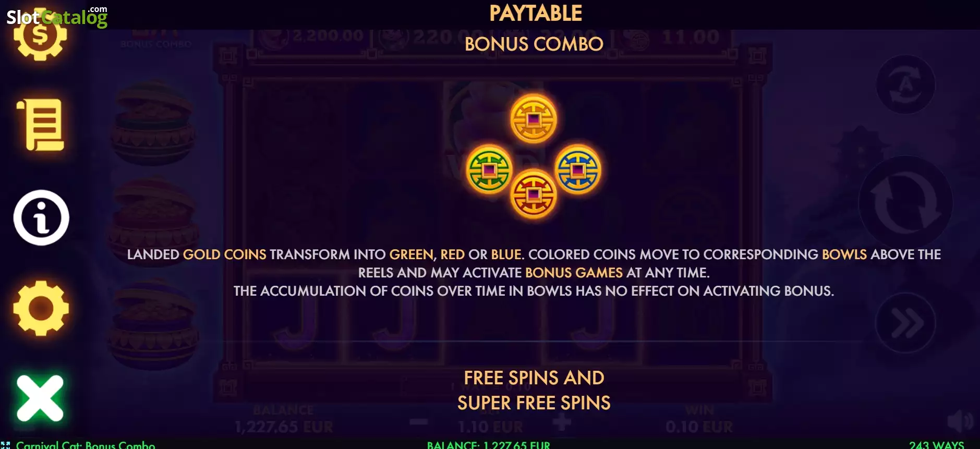980x449 pixels.
Task: Click the gold coin at top
Action: pyautogui.click(x=534, y=119)
